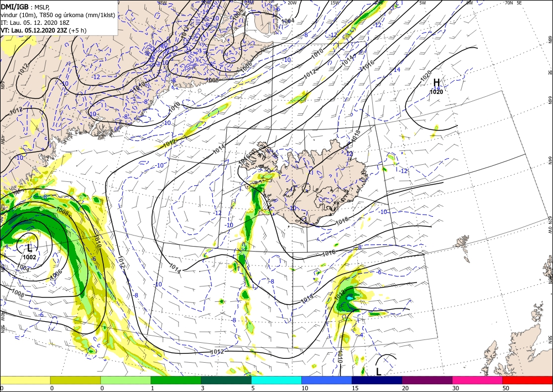The height and width of the screenshot is (392, 553).
Task: Click the 1002 pressure value label
Action: click(x=30, y=257)
